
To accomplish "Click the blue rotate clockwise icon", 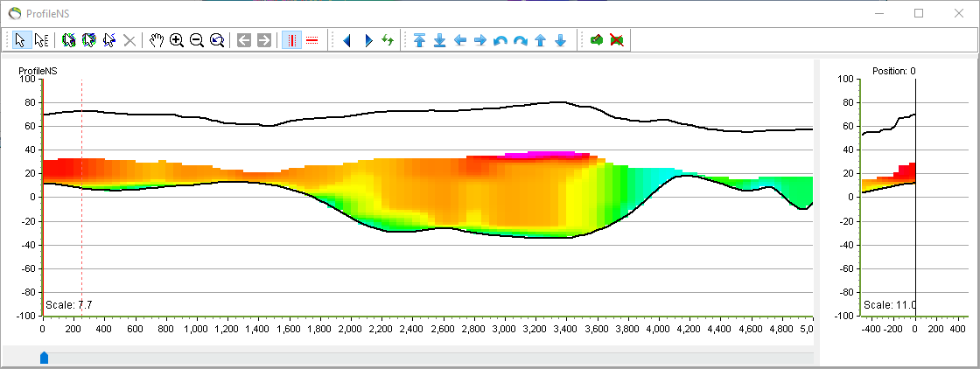I will (520, 40).
